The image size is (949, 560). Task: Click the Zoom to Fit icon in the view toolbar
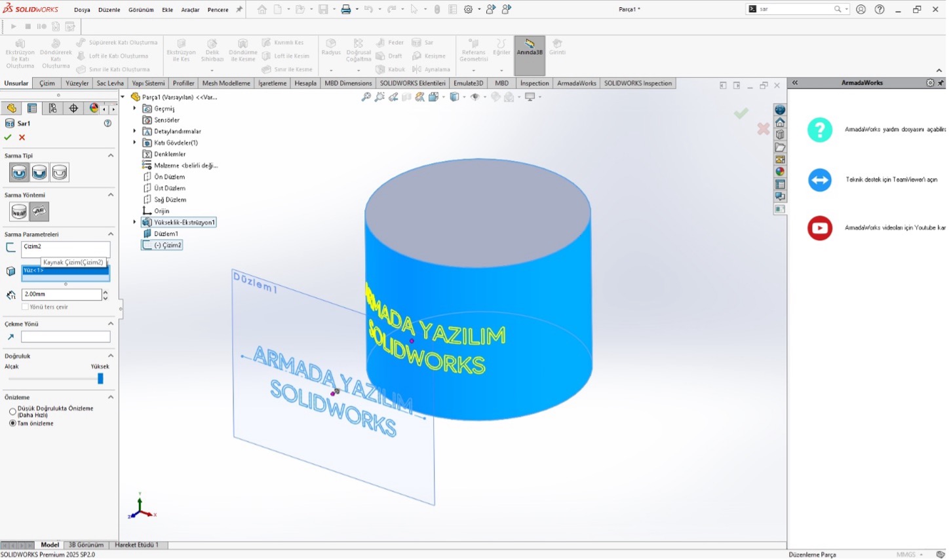[366, 97]
